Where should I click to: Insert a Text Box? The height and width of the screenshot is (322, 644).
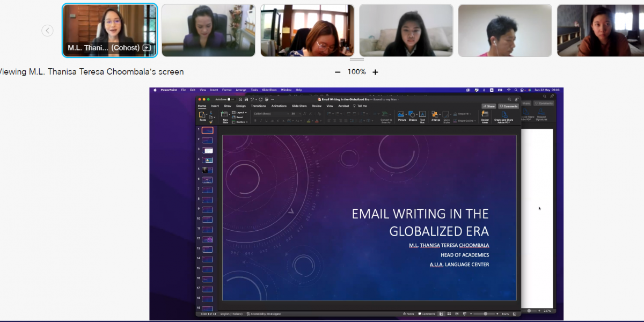tap(422, 116)
